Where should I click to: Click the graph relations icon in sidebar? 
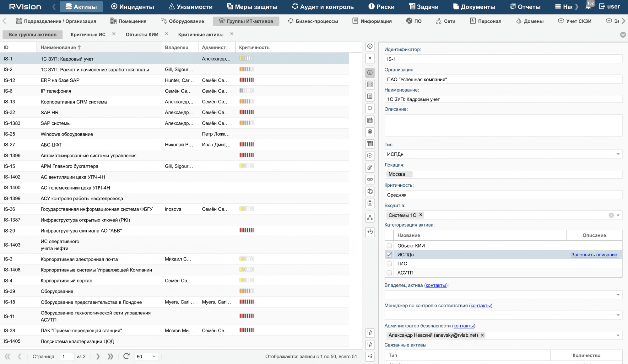[x=370, y=218]
